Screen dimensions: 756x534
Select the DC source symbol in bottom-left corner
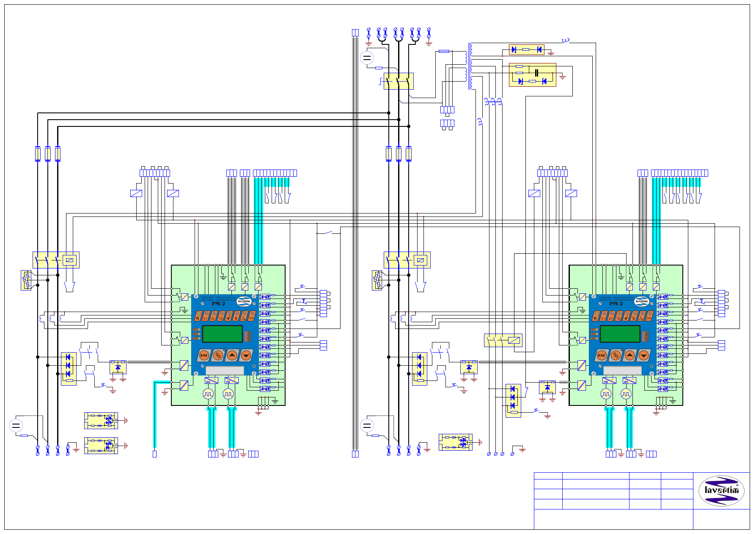click(16, 425)
